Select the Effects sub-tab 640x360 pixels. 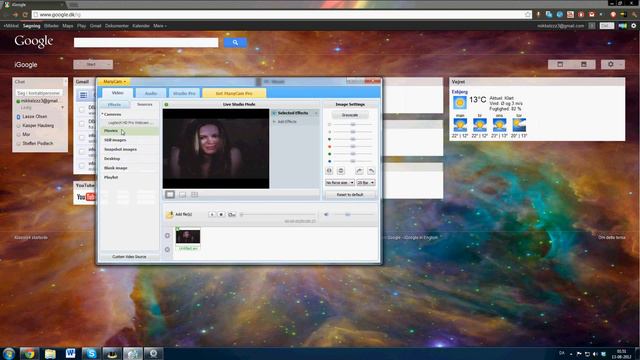115,104
